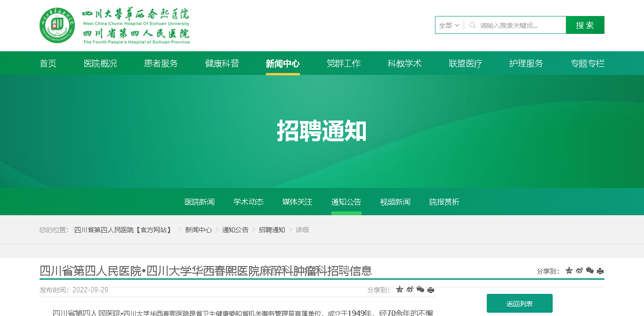644x316 pixels.
Task: Click the 返回列表 button
Action: [519, 304]
